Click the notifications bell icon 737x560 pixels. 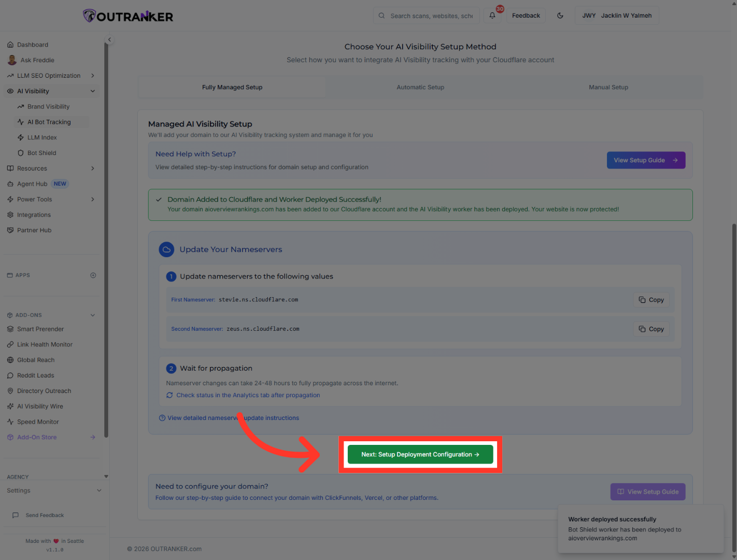pos(492,16)
